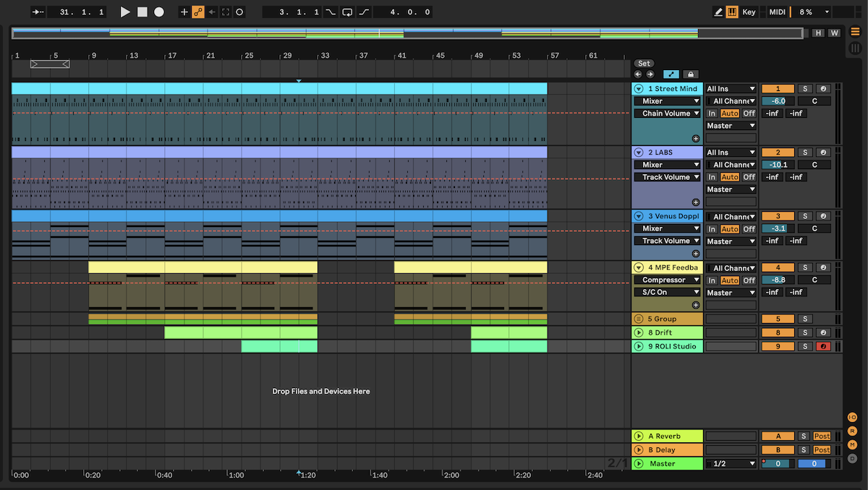Click the Master pan blue 0 field

coord(814,463)
